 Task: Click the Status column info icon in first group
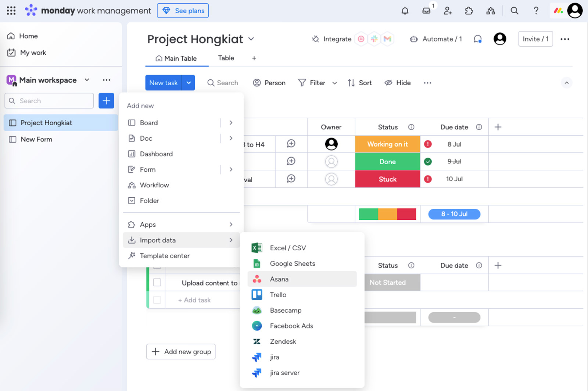411,127
